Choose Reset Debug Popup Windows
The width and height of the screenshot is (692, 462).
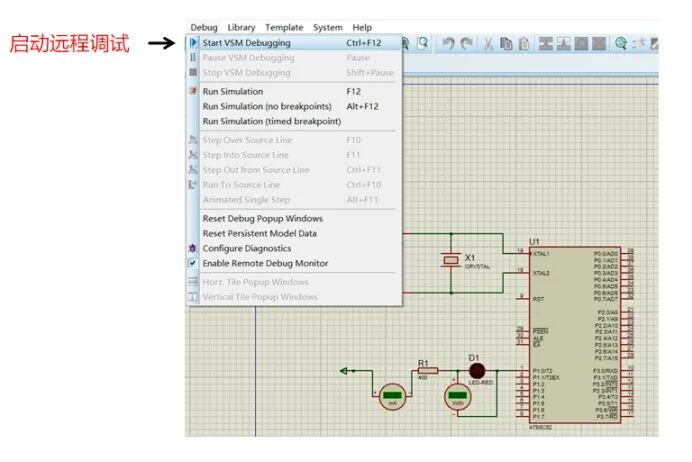[294, 218]
